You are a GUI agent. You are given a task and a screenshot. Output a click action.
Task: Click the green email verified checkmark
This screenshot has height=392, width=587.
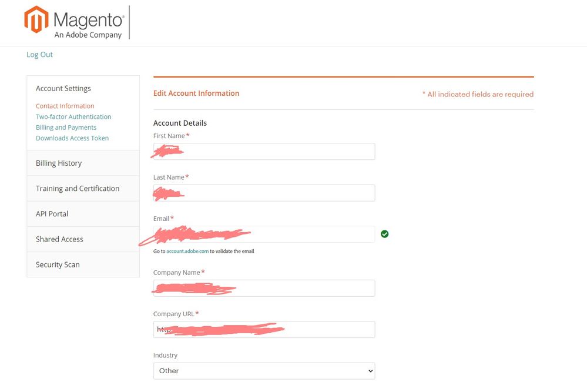coord(384,234)
